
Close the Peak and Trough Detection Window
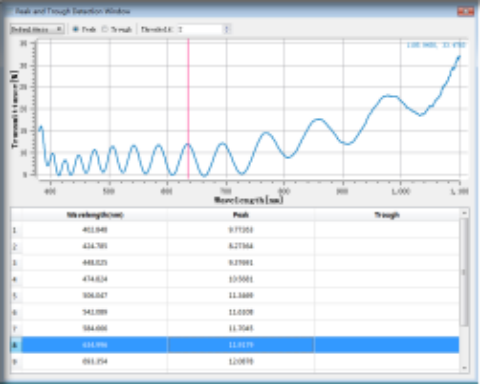click(465, 11)
